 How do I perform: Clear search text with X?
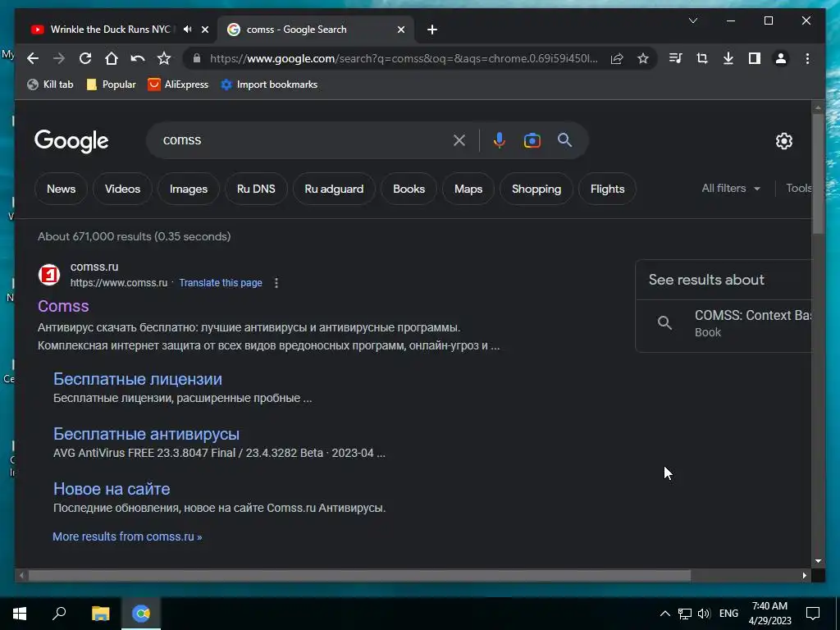pos(459,140)
